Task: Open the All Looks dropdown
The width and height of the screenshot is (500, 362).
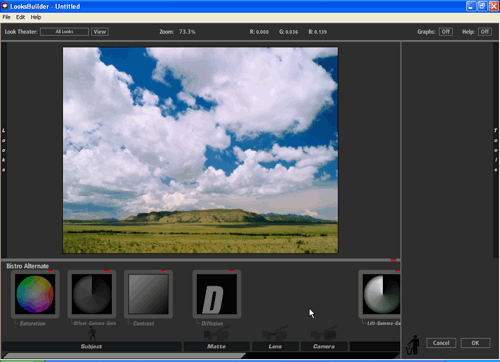Action: pos(64,32)
